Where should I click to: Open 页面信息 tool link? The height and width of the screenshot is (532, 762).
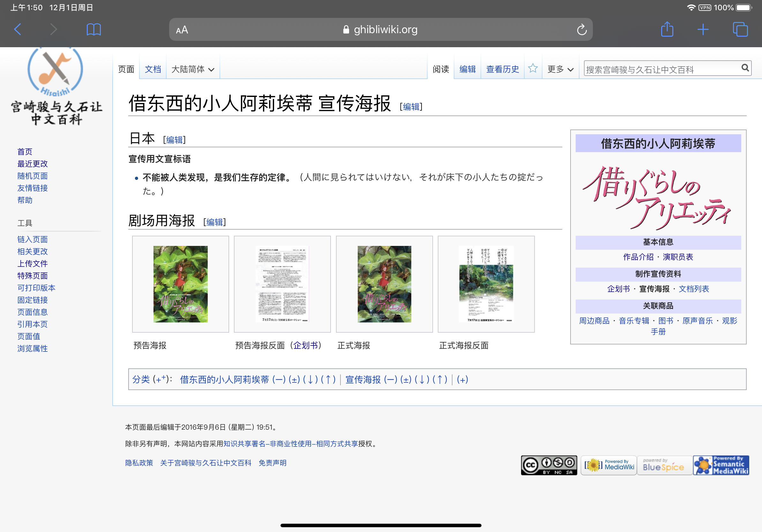[33, 312]
